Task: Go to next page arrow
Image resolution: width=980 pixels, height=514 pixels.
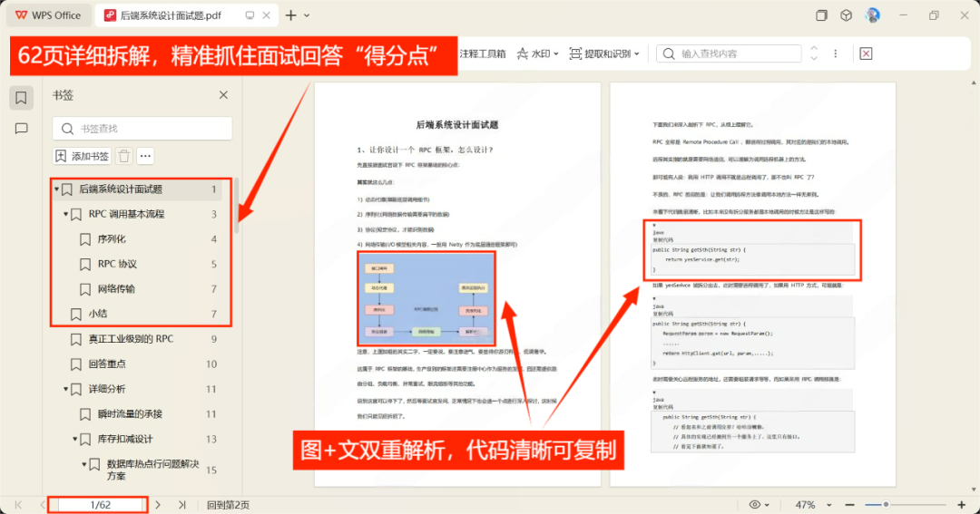Action: click(158, 505)
